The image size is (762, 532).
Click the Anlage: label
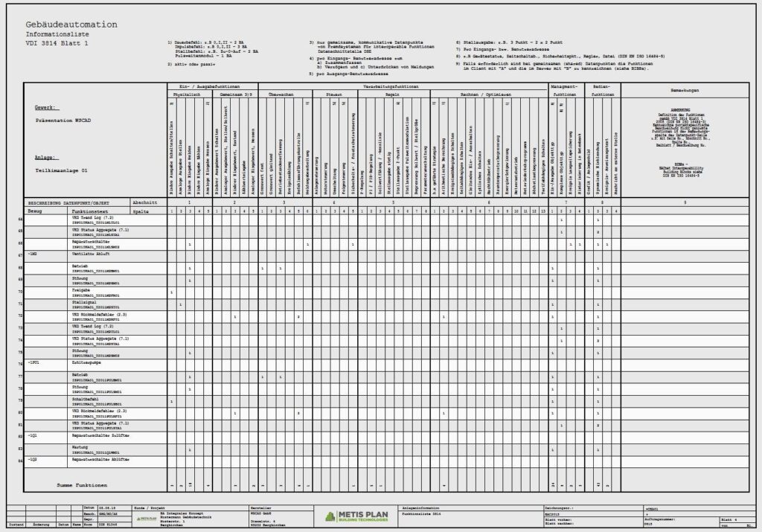point(45,158)
